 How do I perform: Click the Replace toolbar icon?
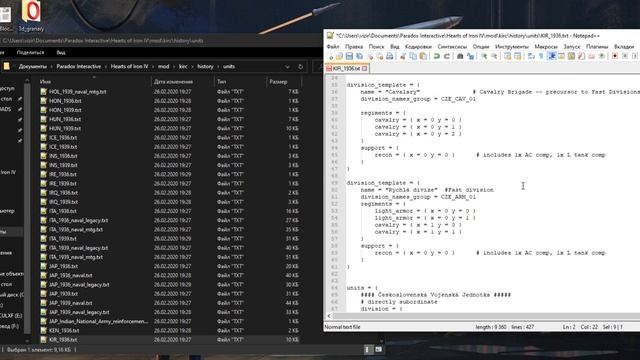(x=470, y=56)
